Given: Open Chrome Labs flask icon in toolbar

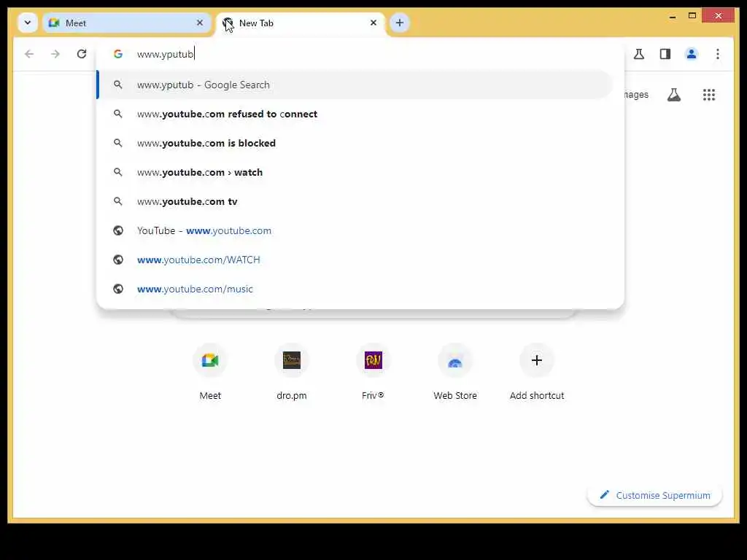Looking at the screenshot, I should (x=639, y=54).
